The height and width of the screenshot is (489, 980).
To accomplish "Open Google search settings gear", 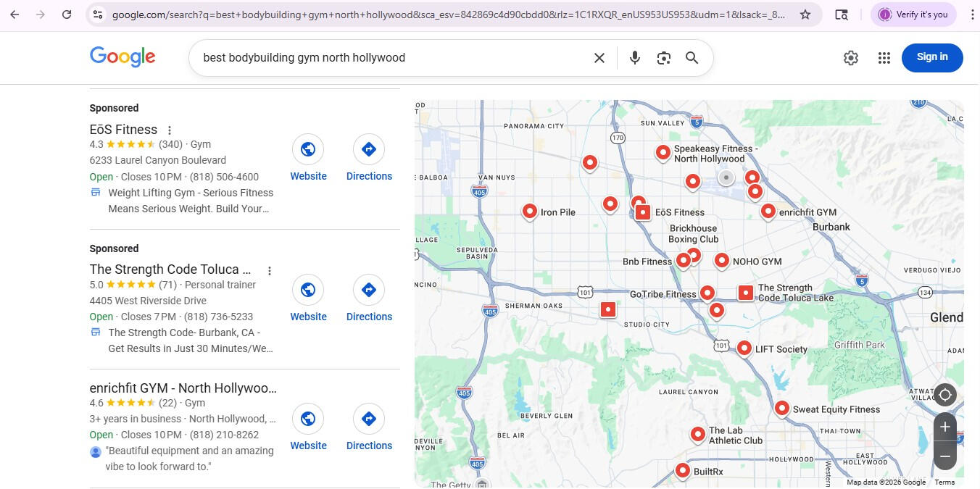I will [851, 58].
